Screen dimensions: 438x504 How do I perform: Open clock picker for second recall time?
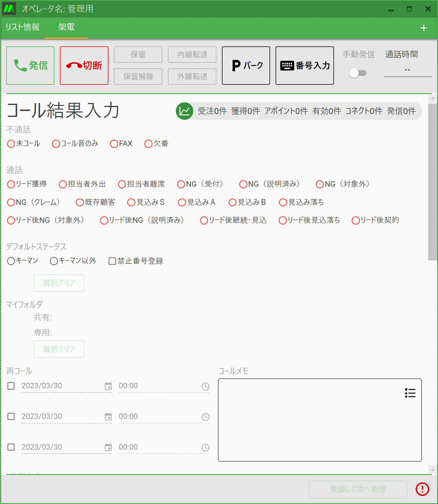point(205,417)
